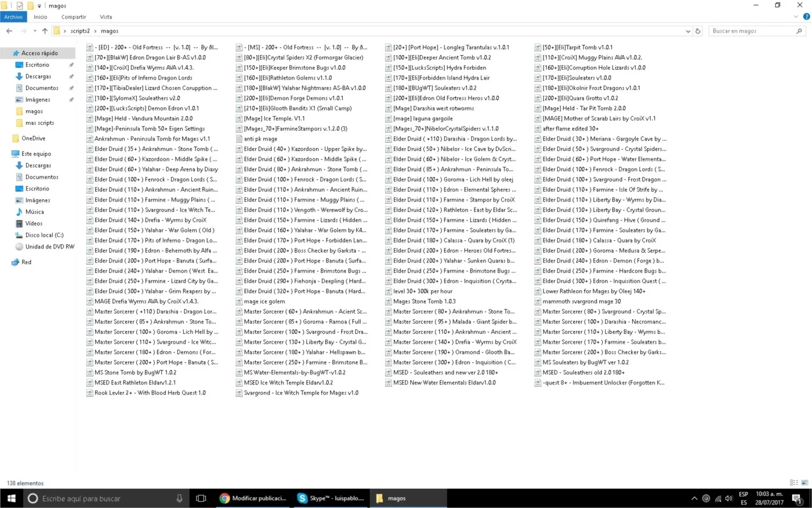Open the action center notifications icon

click(797, 498)
